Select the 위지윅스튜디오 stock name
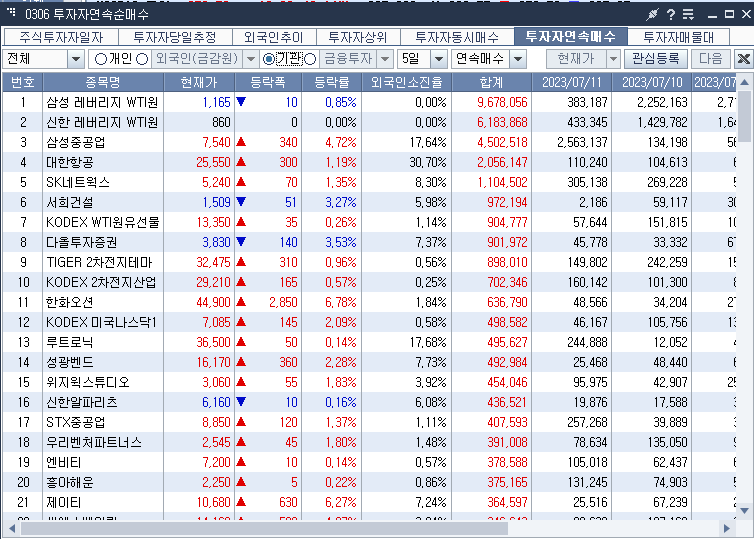 tap(88, 382)
